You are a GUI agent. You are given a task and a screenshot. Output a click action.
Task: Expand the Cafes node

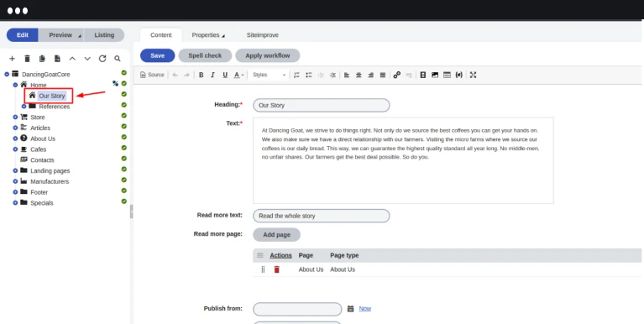[x=15, y=149]
